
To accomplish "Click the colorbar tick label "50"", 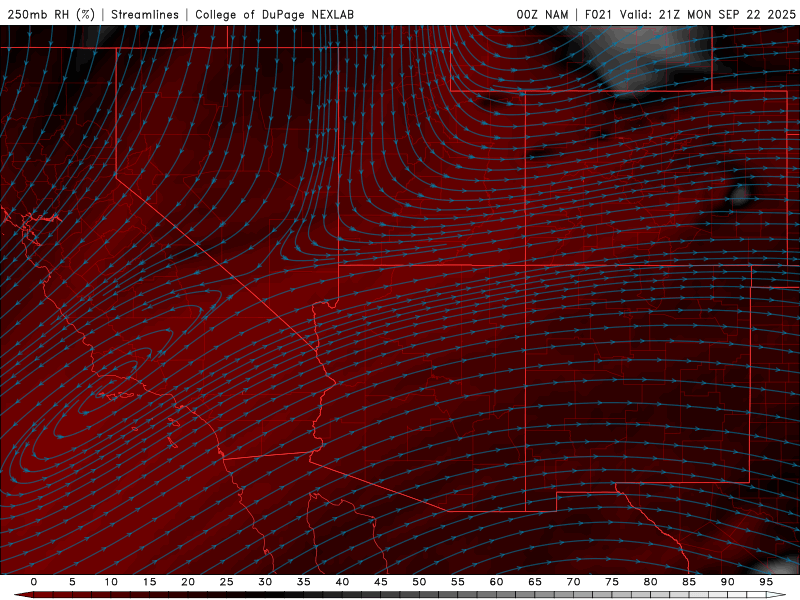I will tap(419, 582).
